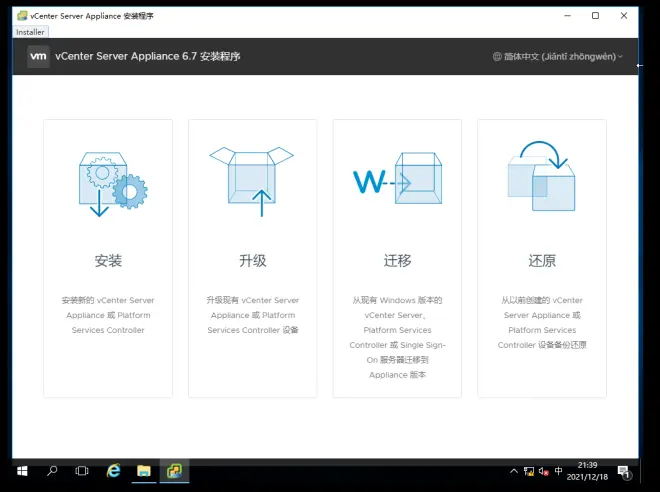This screenshot has width=660, height=492.
Task: Click the restore overlapping-boxes icon
Action: 542,176
